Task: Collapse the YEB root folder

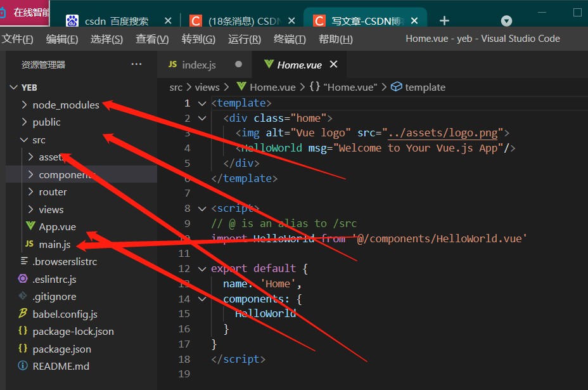Action: [x=14, y=88]
